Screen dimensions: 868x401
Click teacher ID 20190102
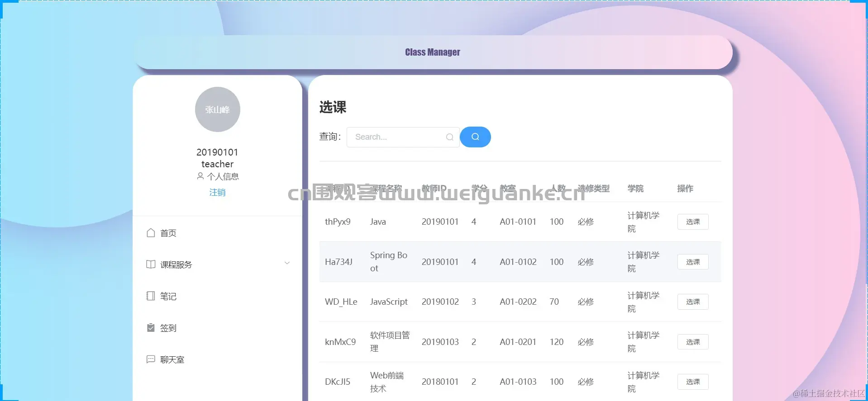click(x=440, y=302)
